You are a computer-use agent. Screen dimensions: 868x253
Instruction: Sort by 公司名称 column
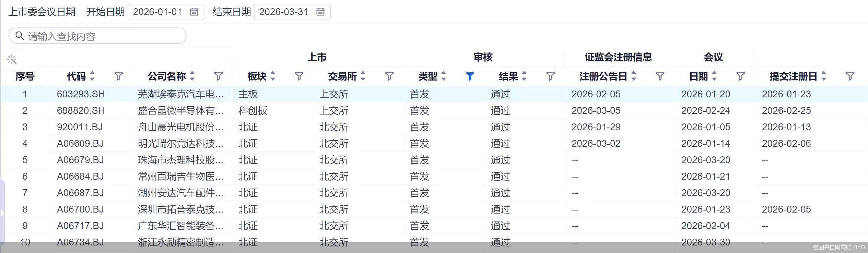(x=192, y=76)
